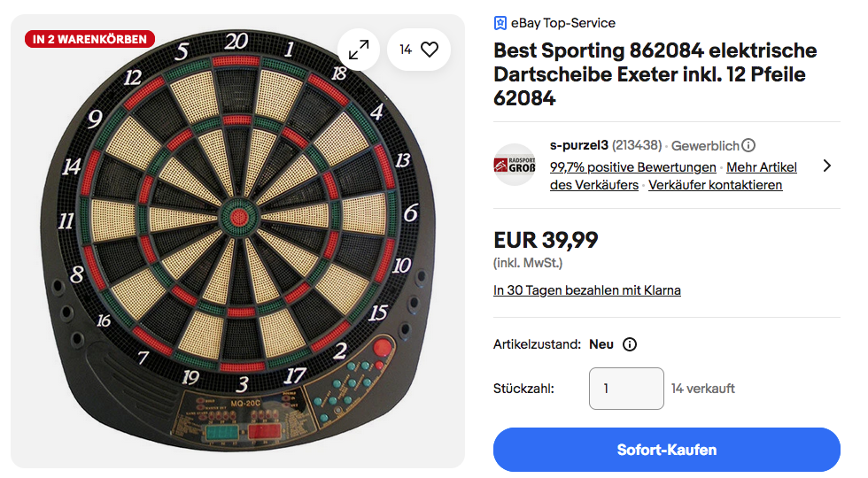The height and width of the screenshot is (478, 868).
Task: Open seller profile s-purzel3
Action: click(x=578, y=145)
